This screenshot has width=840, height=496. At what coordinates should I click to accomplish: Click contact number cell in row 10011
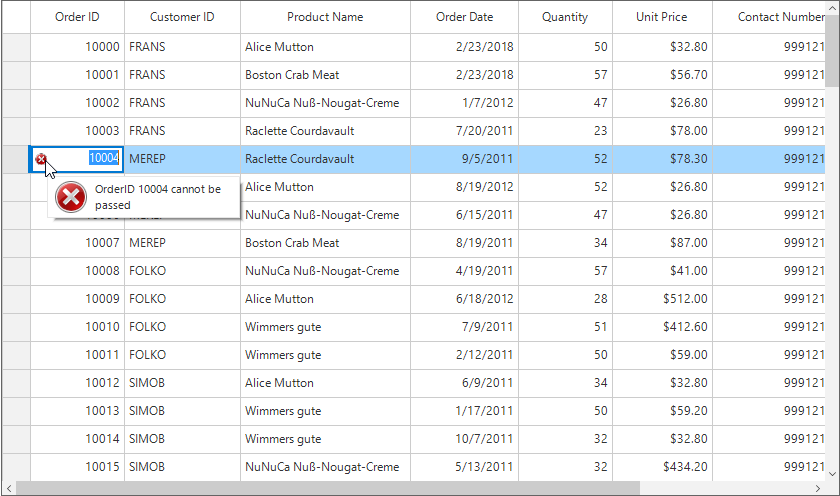pos(769,355)
